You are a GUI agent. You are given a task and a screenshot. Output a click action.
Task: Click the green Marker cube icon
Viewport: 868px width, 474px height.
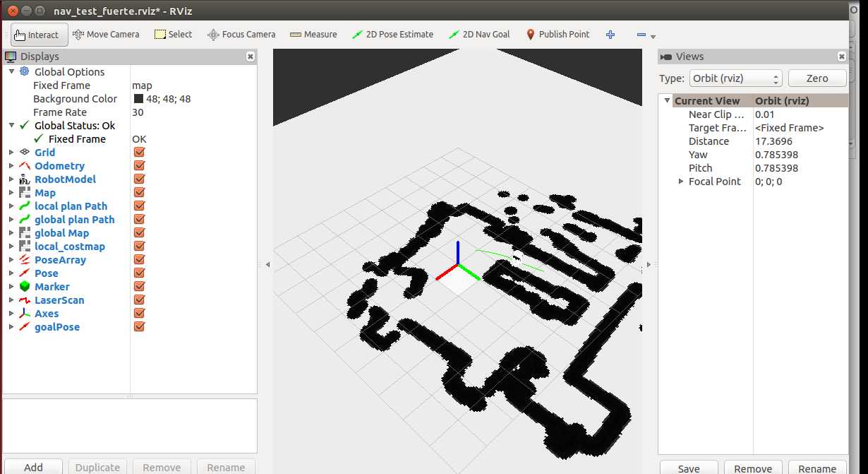(x=24, y=287)
